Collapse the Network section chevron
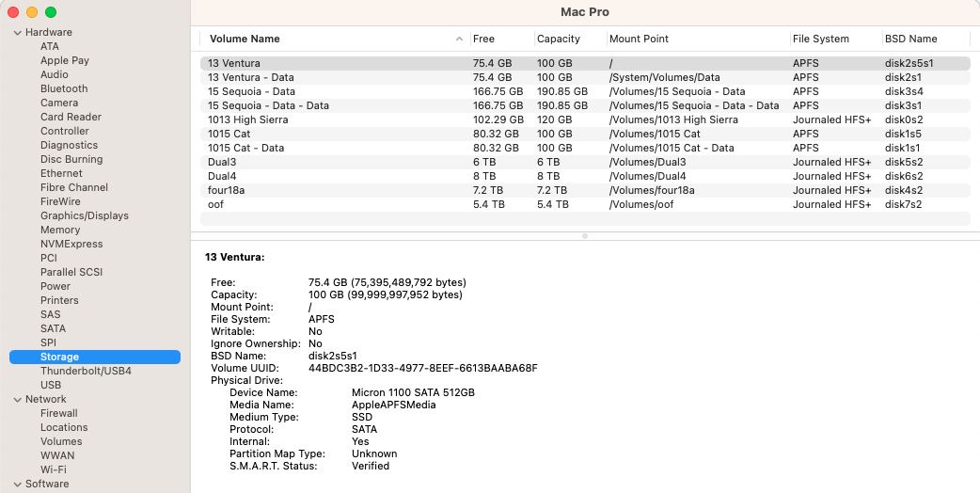 point(17,399)
